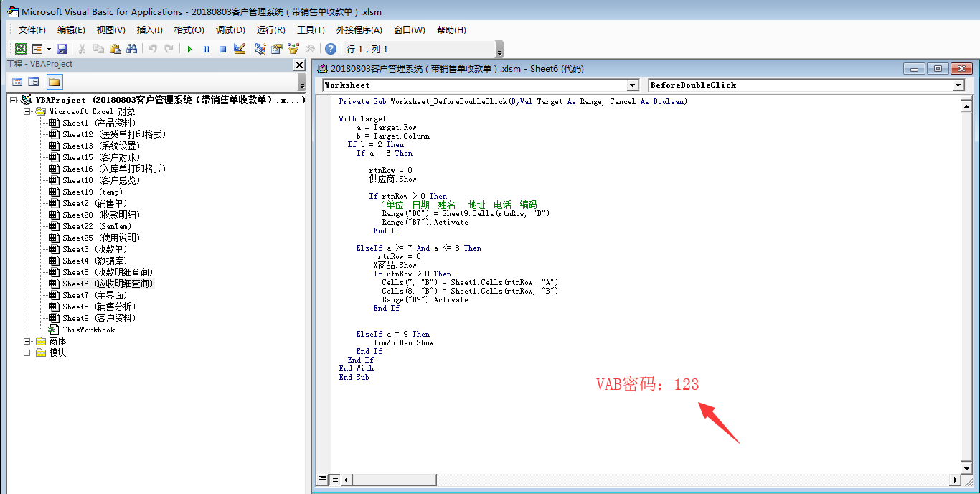Click the Copy icon in toolbar

pos(99,49)
